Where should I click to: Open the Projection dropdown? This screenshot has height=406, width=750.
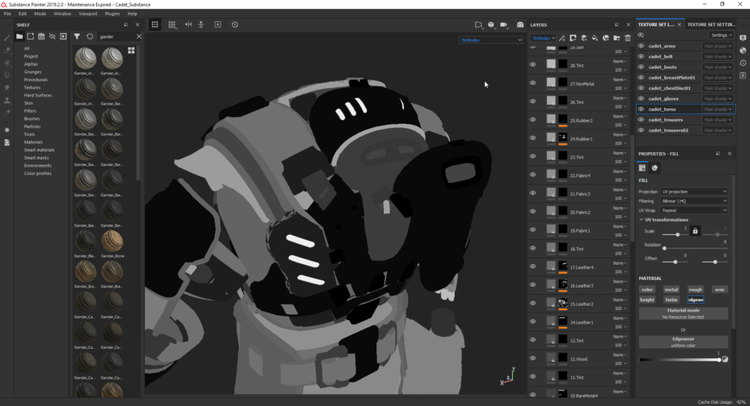[694, 191]
